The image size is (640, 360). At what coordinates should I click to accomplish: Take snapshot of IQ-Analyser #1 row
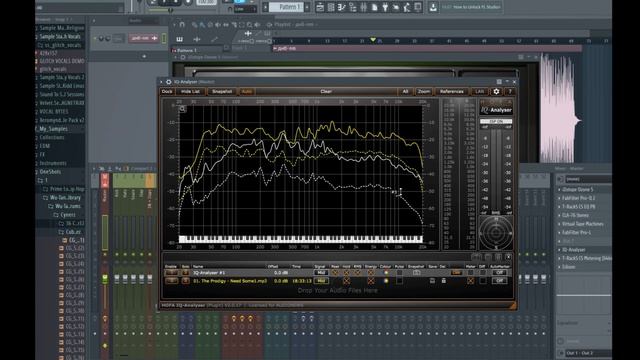coord(416,273)
